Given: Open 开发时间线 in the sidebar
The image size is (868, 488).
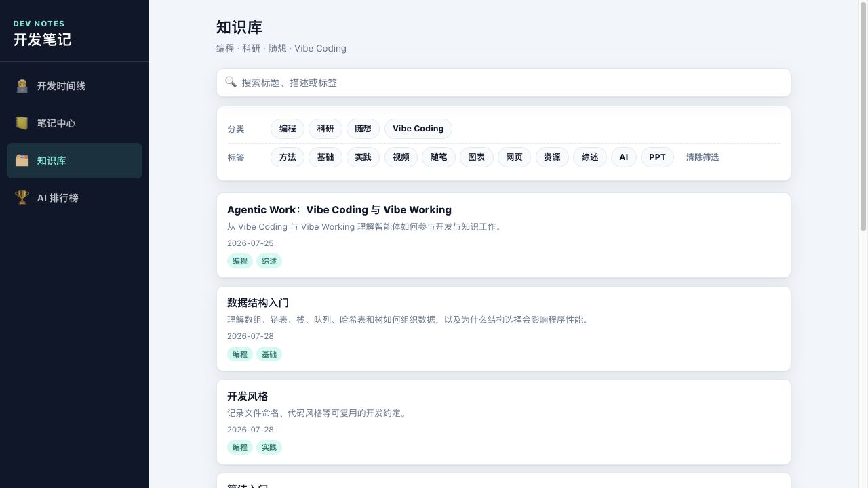Looking at the screenshot, I should (75, 86).
